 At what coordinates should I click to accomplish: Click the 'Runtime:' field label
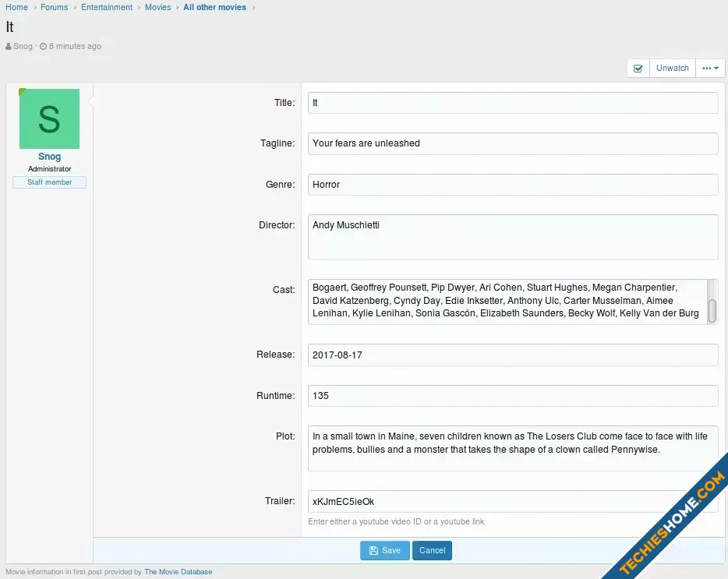(276, 396)
